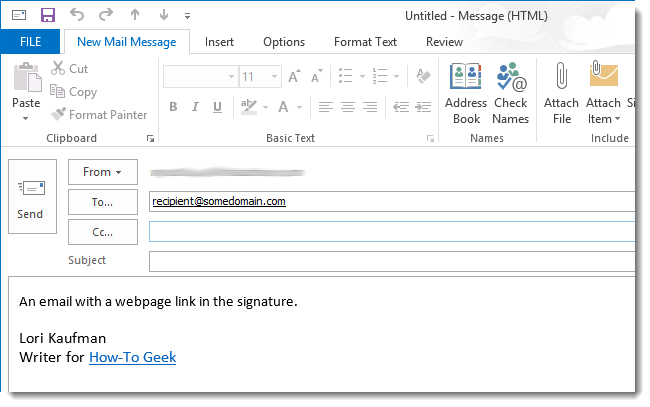
Task: Open the Address Book
Action: point(466,94)
